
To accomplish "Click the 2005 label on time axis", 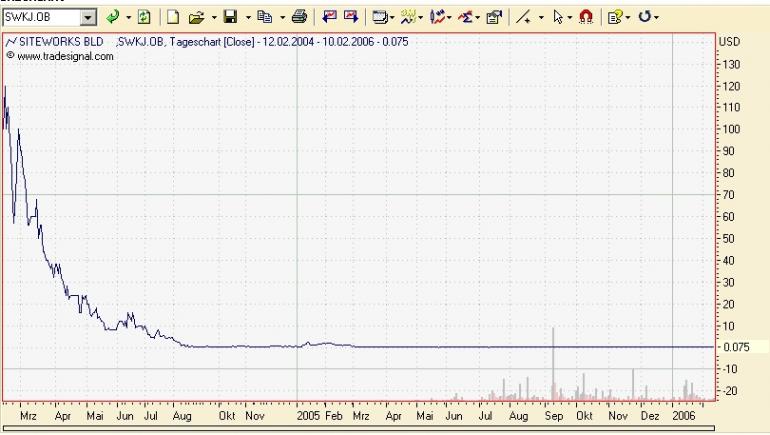I will pos(308,413).
